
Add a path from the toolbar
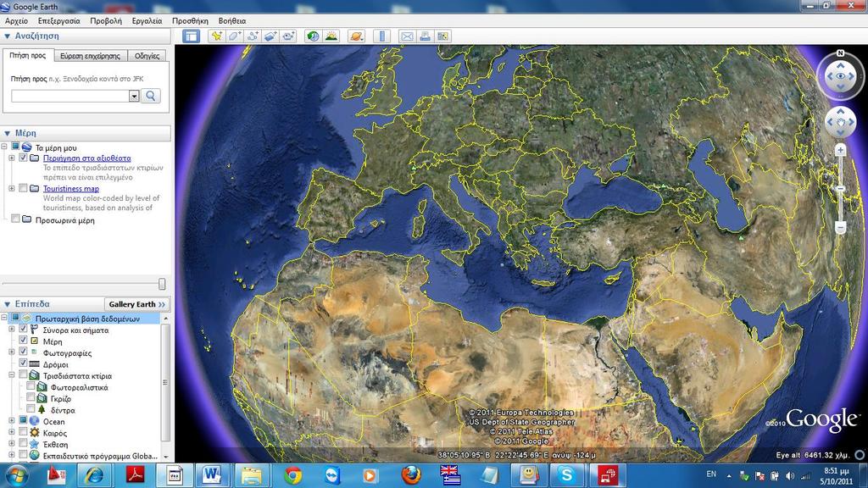pos(253,36)
